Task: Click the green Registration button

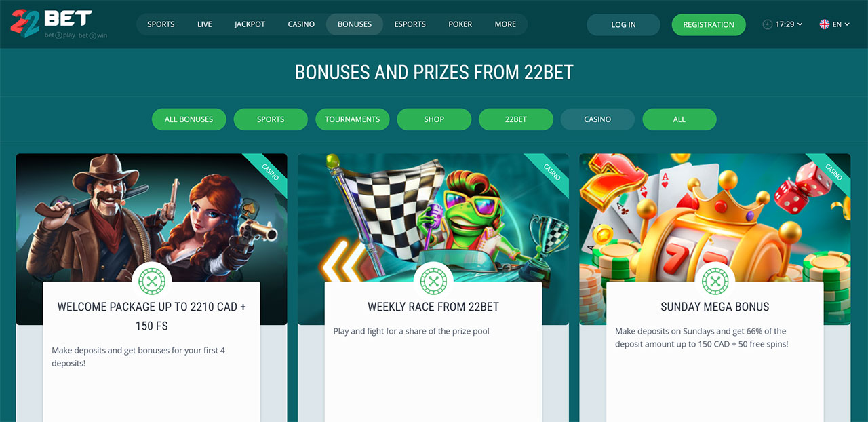Action: click(709, 24)
